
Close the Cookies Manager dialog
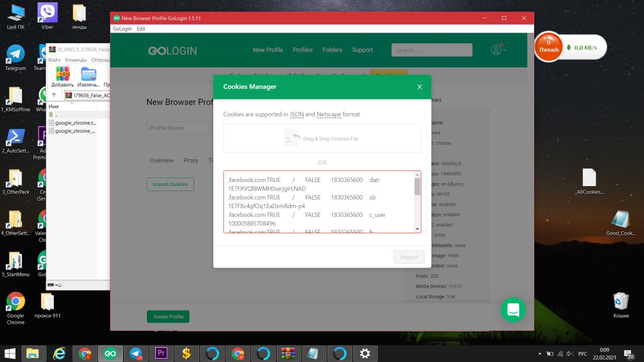(x=420, y=87)
